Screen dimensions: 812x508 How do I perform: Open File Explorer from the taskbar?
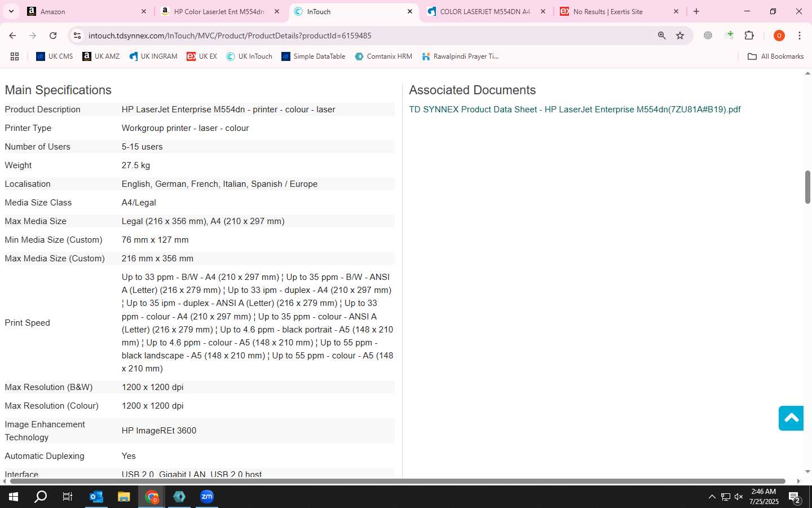(124, 497)
